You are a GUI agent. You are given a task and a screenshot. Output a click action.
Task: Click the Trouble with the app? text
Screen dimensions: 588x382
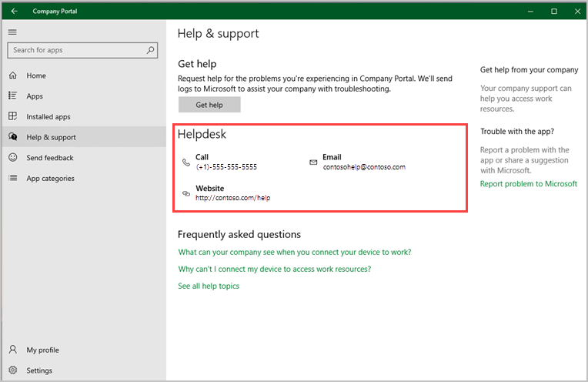pyautogui.click(x=517, y=132)
